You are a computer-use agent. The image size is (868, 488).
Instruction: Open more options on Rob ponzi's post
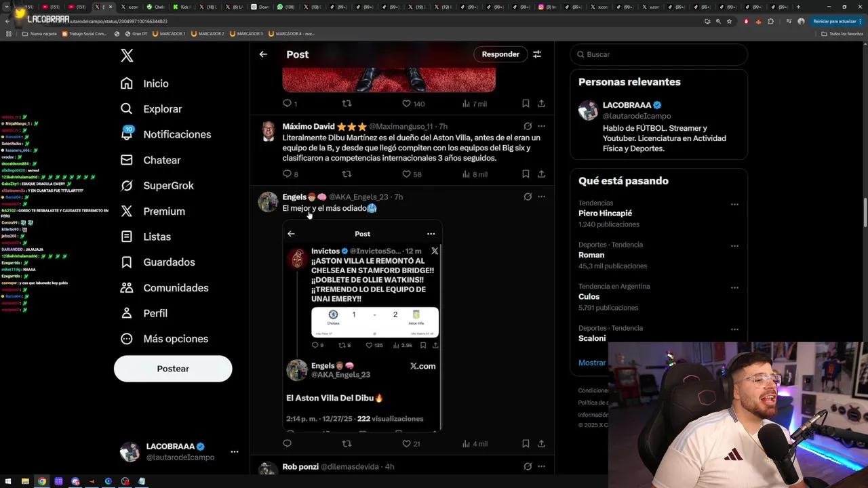(541, 466)
